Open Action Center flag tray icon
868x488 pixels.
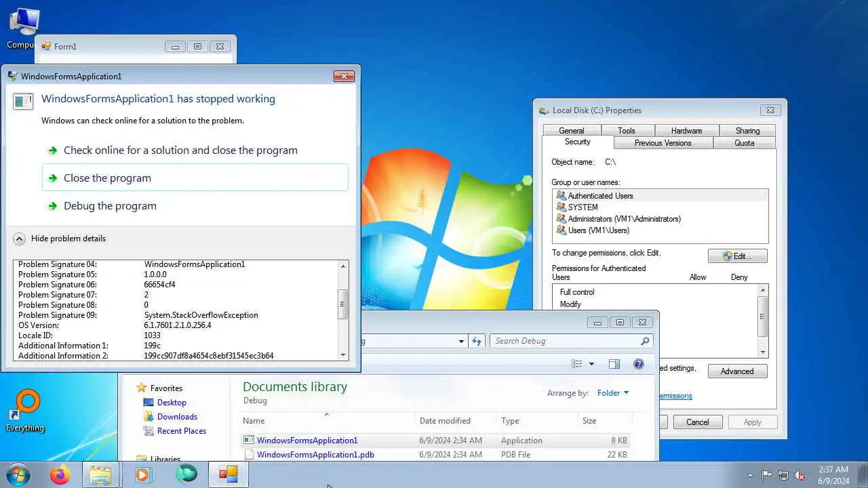(x=766, y=476)
